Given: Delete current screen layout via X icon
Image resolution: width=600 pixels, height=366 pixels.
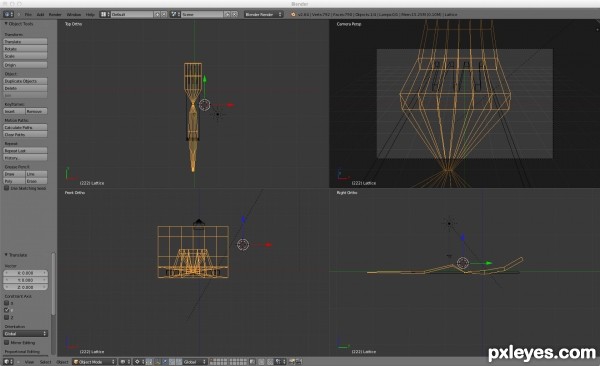Looking at the screenshot, I should click(x=164, y=14).
